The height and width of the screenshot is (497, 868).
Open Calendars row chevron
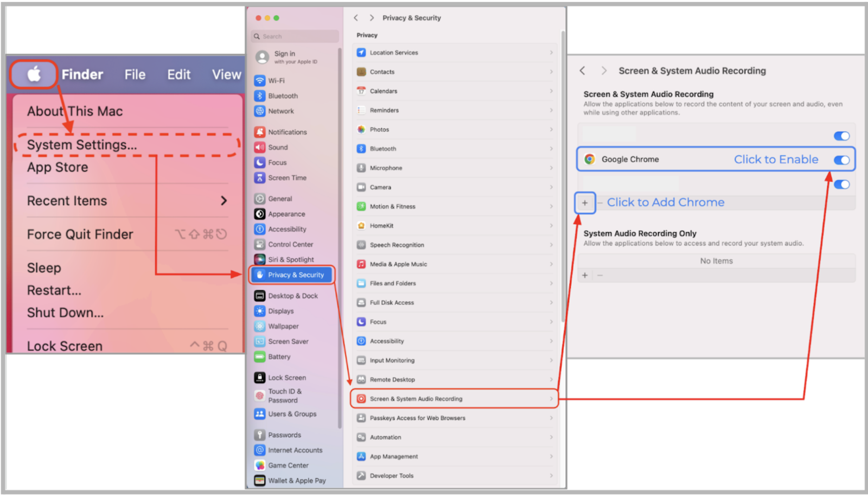(551, 91)
